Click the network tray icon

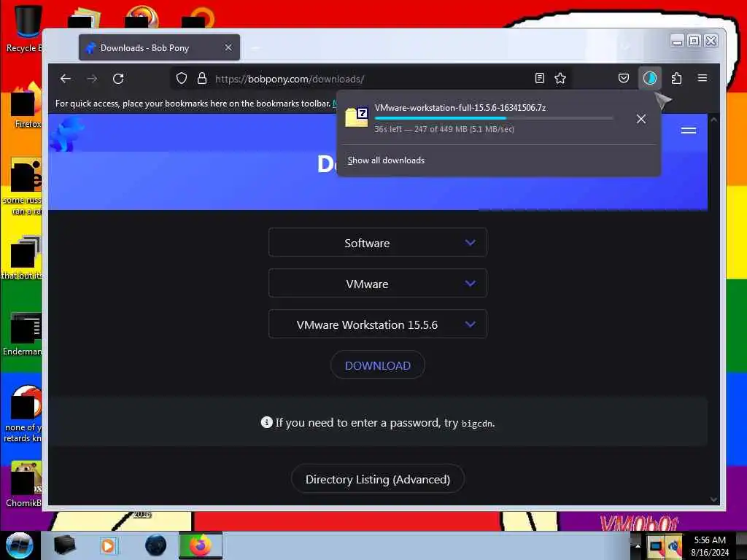coord(656,545)
